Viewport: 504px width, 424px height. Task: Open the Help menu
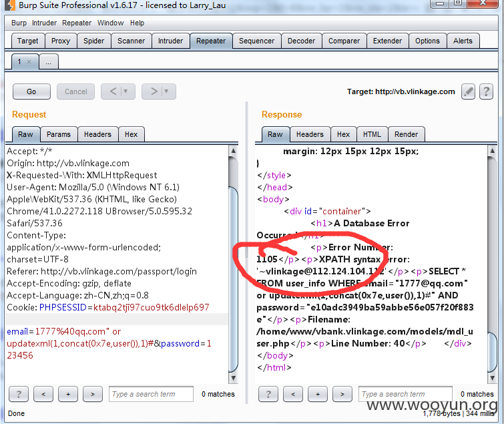point(138,23)
